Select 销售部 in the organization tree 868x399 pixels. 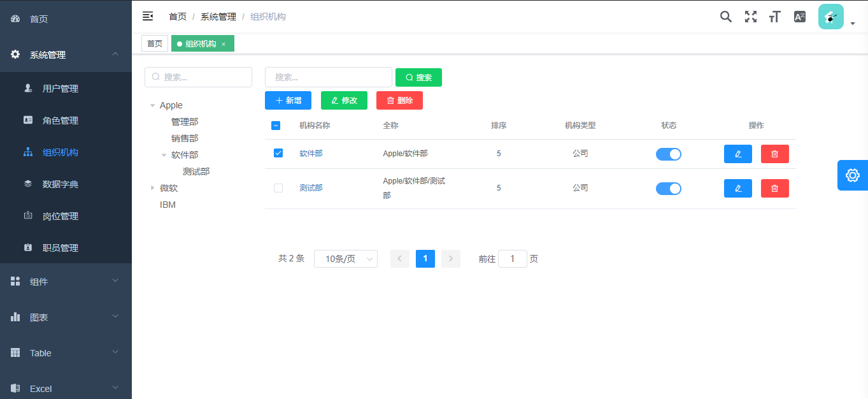(185, 138)
